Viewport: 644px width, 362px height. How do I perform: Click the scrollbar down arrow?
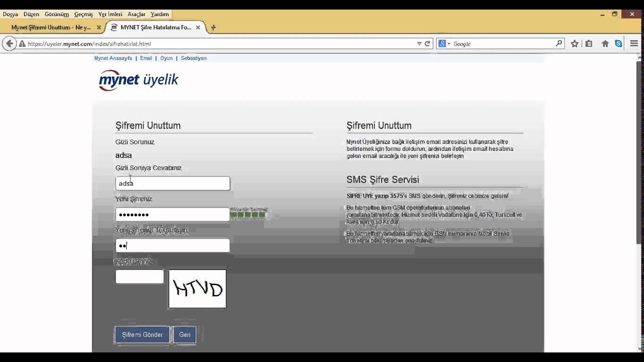pyautogui.click(x=640, y=348)
